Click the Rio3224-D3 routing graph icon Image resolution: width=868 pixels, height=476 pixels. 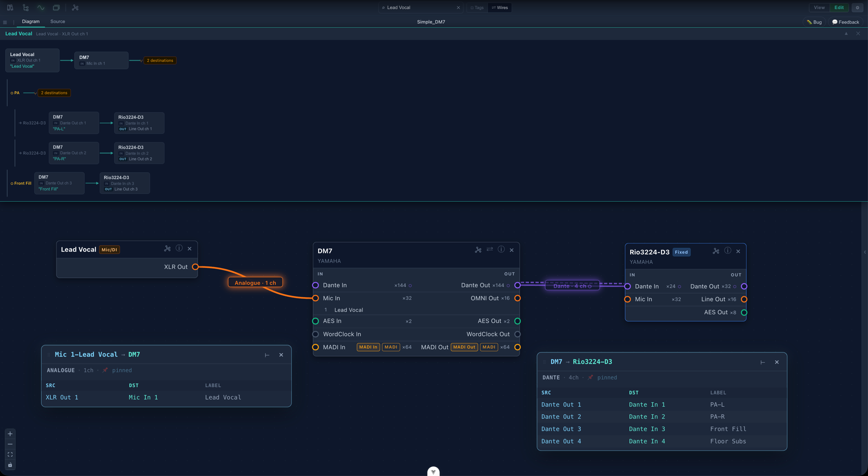pyautogui.click(x=716, y=251)
